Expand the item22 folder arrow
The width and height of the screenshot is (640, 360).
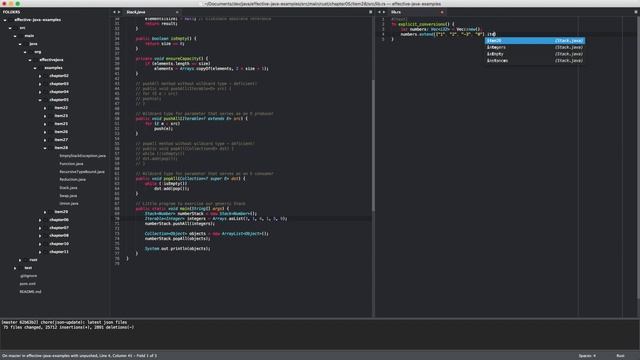(45, 108)
